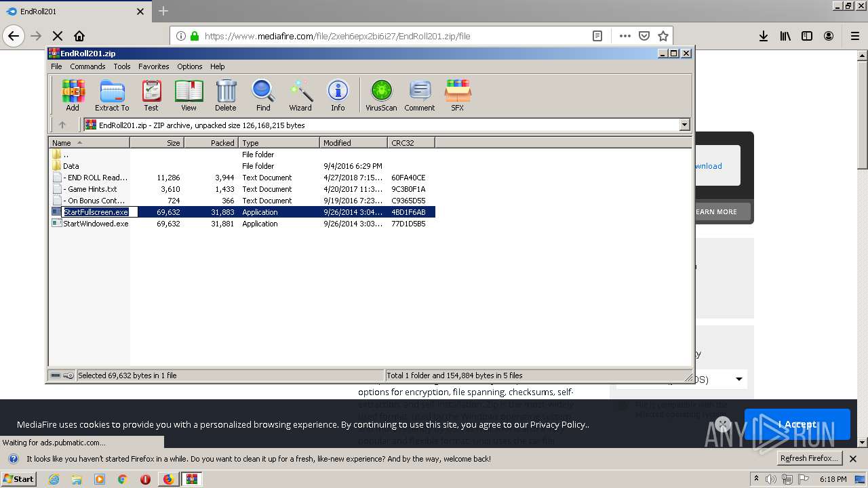Sort files by the Packed column
This screenshot has width=868, height=488.
211,142
